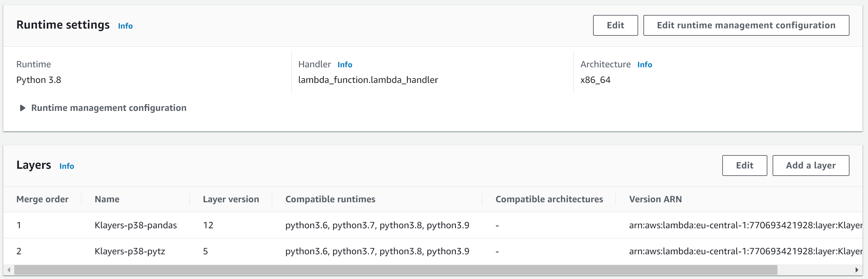The height and width of the screenshot is (279, 868).
Task: Click the Version ARN column header
Action: point(655,199)
